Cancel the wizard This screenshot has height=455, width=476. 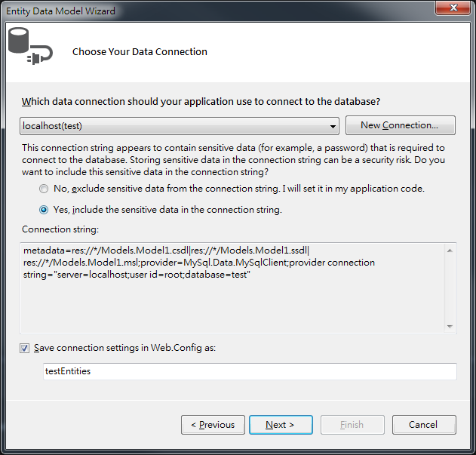424,425
